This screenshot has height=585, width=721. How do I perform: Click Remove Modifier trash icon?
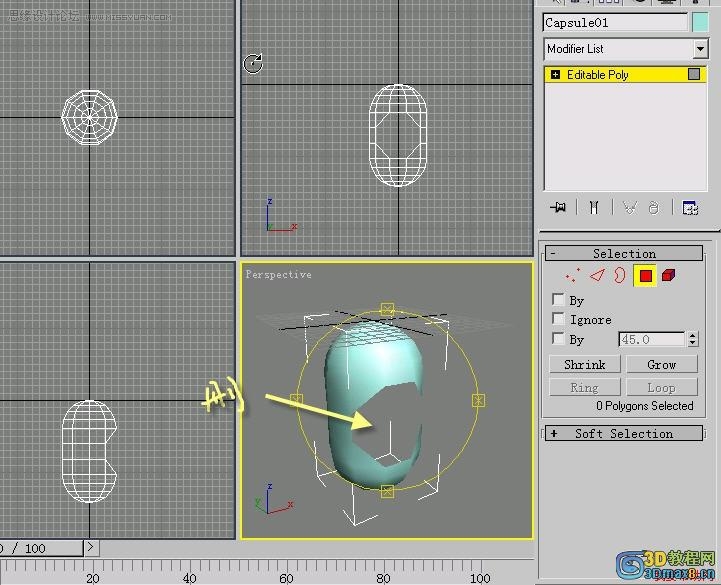tap(653, 208)
